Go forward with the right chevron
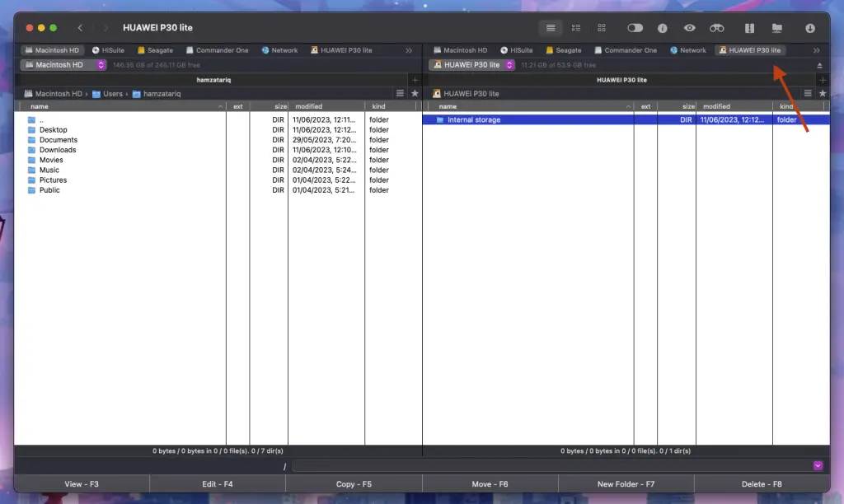Screen dimensions: 844x504 (x=105, y=28)
